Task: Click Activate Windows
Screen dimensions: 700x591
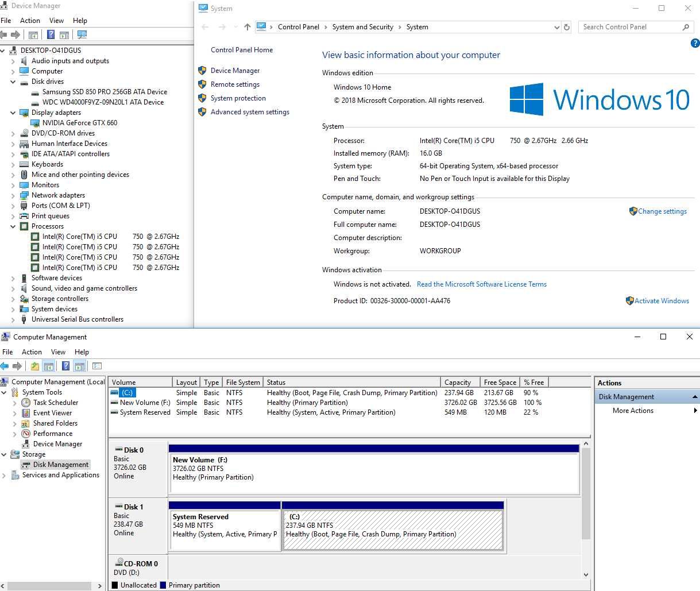Action: click(662, 301)
